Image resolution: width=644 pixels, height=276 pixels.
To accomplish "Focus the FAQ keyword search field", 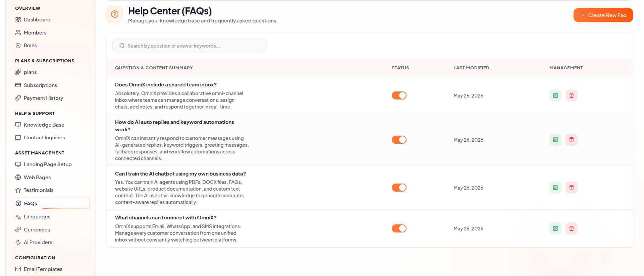I will click(190, 46).
